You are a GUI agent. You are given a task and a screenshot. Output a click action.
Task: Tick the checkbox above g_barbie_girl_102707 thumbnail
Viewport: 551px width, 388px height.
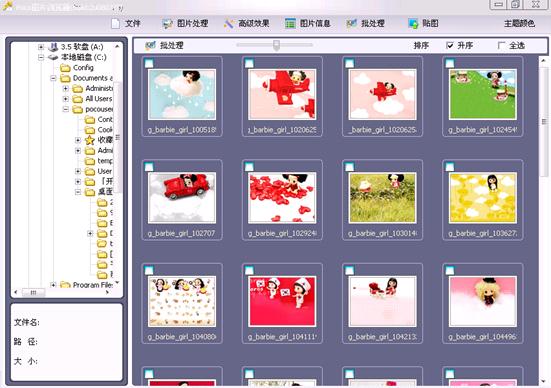(149, 167)
